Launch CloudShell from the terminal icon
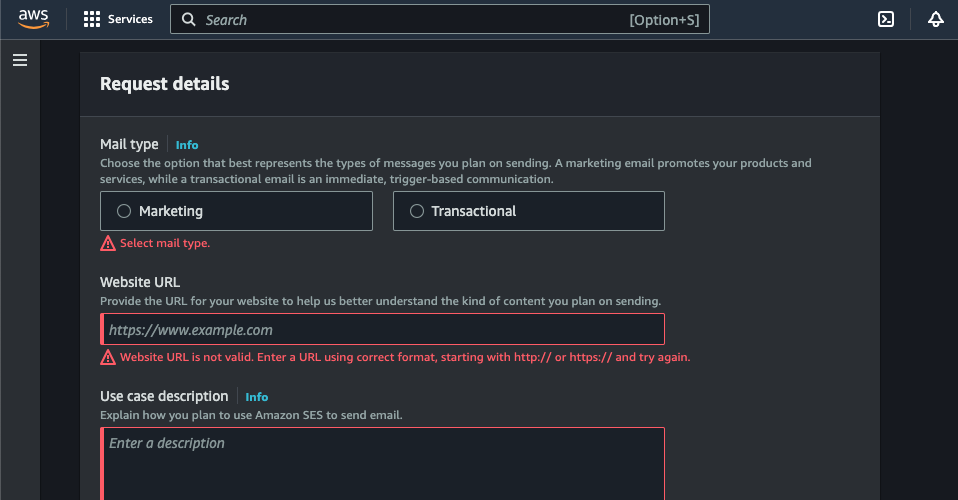This screenshot has height=500, width=958. [885, 19]
